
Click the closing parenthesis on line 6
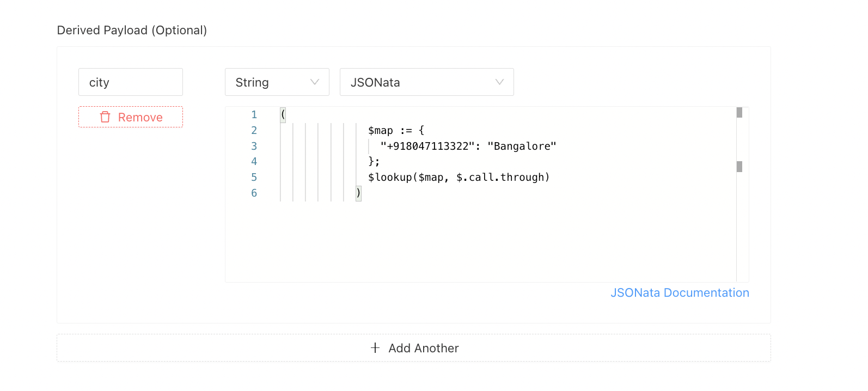pyautogui.click(x=358, y=193)
